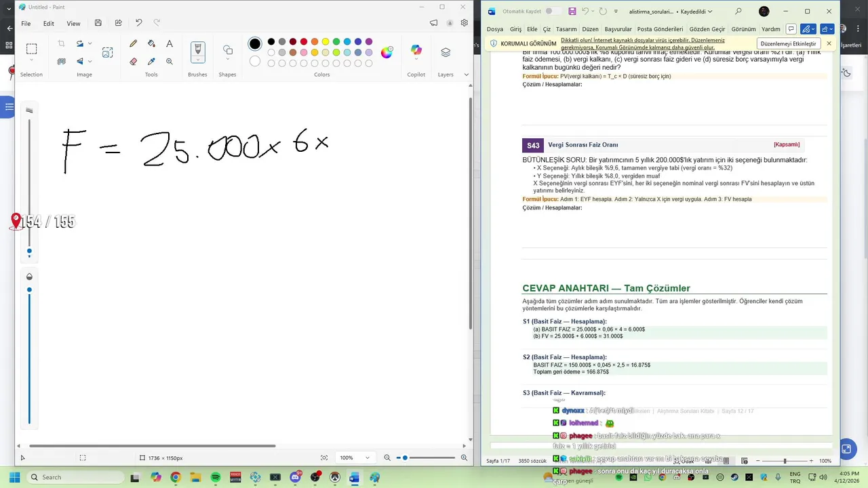Click the Paint zoom slider handle

pos(405,457)
